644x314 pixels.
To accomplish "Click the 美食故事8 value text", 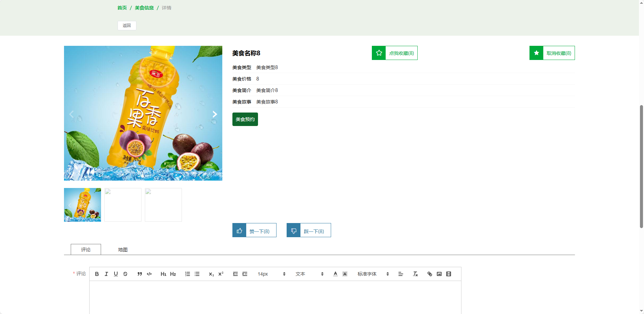I will (267, 102).
